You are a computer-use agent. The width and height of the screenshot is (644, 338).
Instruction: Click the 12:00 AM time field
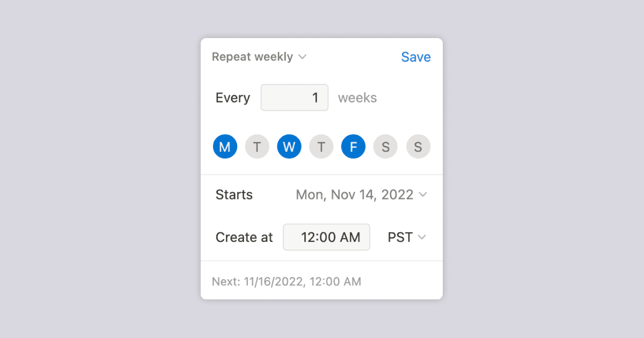click(x=326, y=237)
